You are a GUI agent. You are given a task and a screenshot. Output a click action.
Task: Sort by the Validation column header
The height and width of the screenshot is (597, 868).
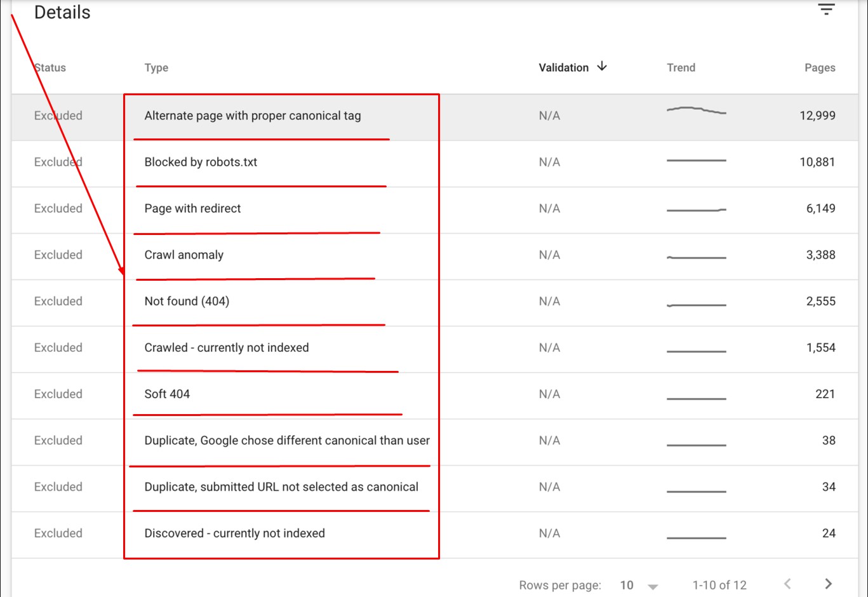click(564, 68)
